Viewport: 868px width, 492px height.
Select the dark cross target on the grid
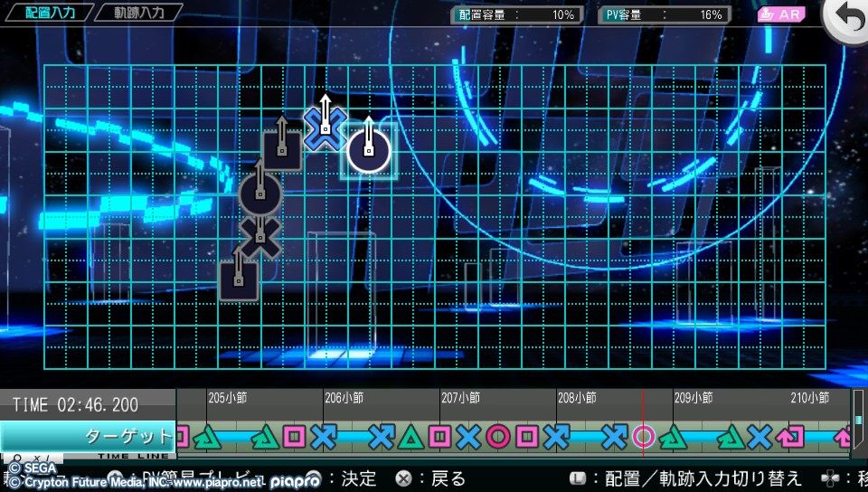260,237
